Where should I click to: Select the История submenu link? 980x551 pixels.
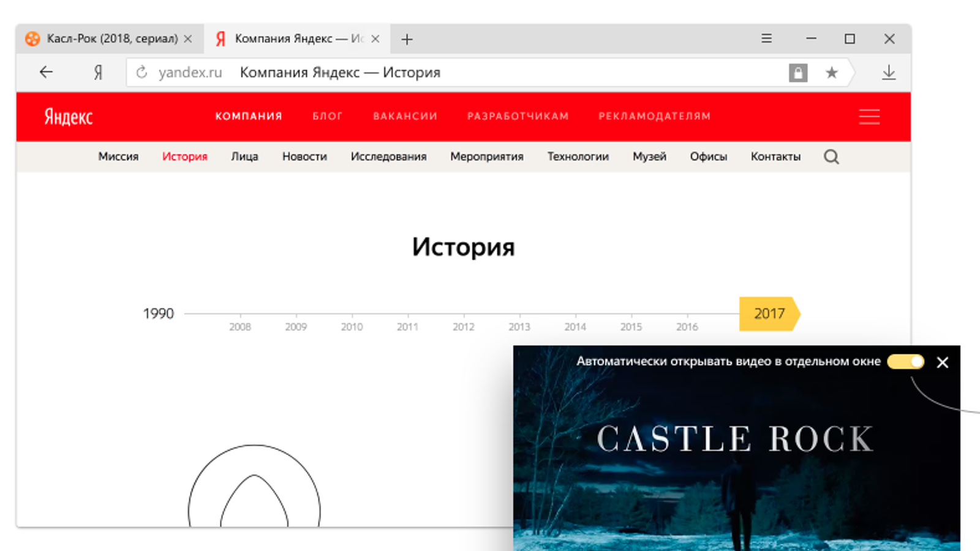(185, 157)
